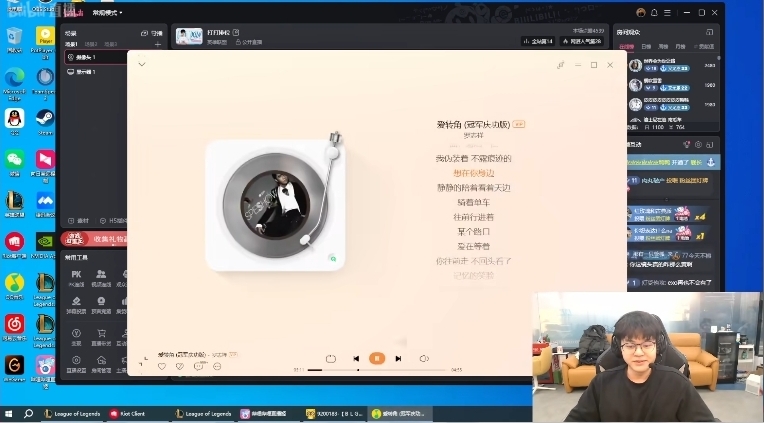764x423 pixels.
Task: Open the live mode dropdown
Action: click(107, 13)
